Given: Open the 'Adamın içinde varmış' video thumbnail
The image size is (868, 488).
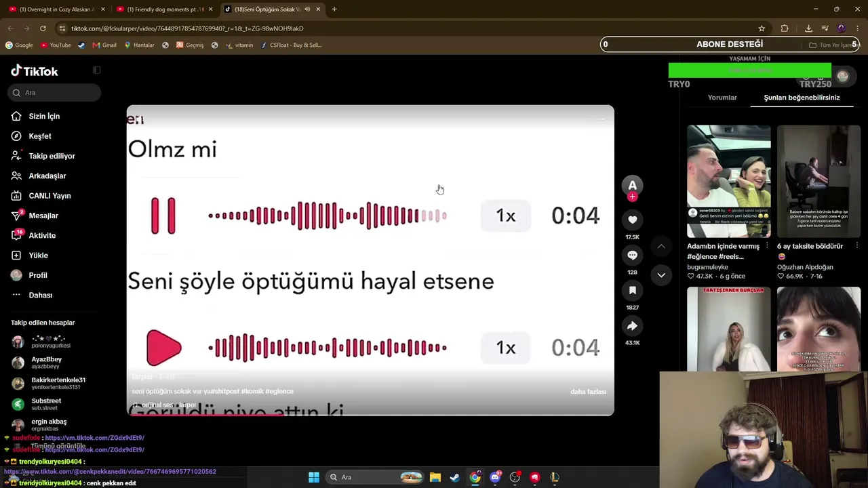Looking at the screenshot, I should pos(729,181).
